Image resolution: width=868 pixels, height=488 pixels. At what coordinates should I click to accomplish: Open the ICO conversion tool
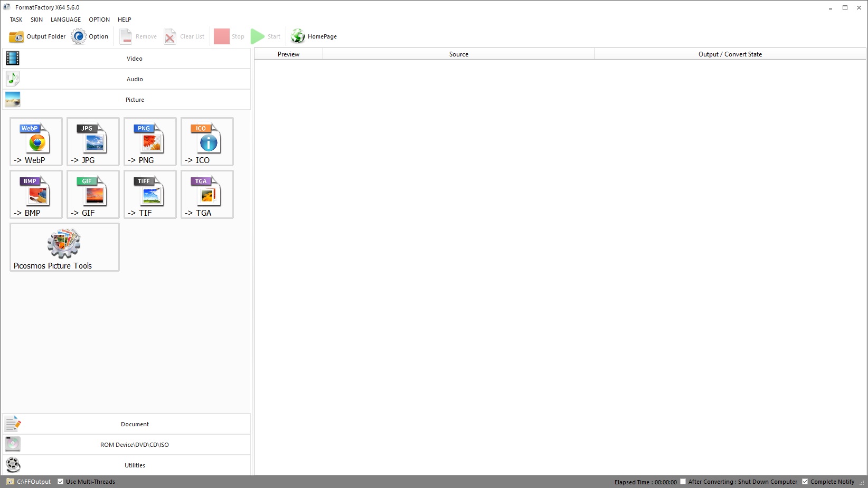click(x=207, y=141)
